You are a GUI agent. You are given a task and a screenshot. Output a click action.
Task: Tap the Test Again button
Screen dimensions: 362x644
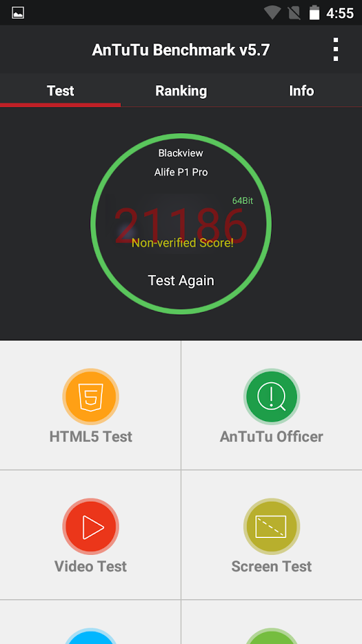pos(181,281)
